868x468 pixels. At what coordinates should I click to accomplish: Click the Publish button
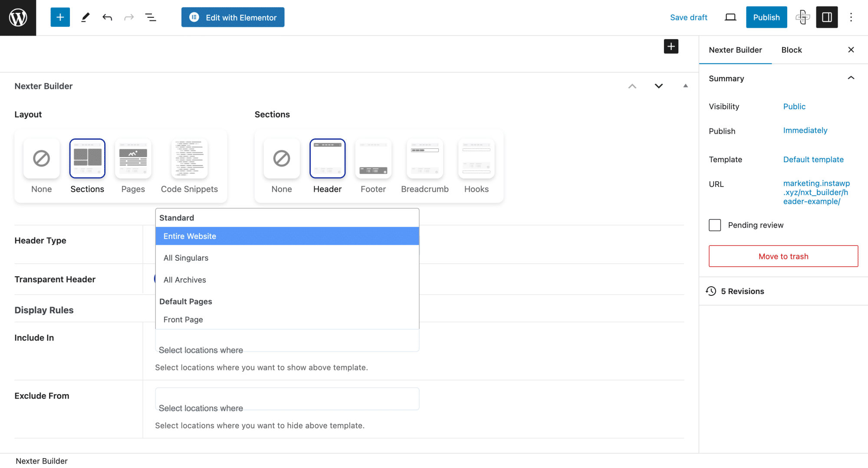(x=766, y=17)
